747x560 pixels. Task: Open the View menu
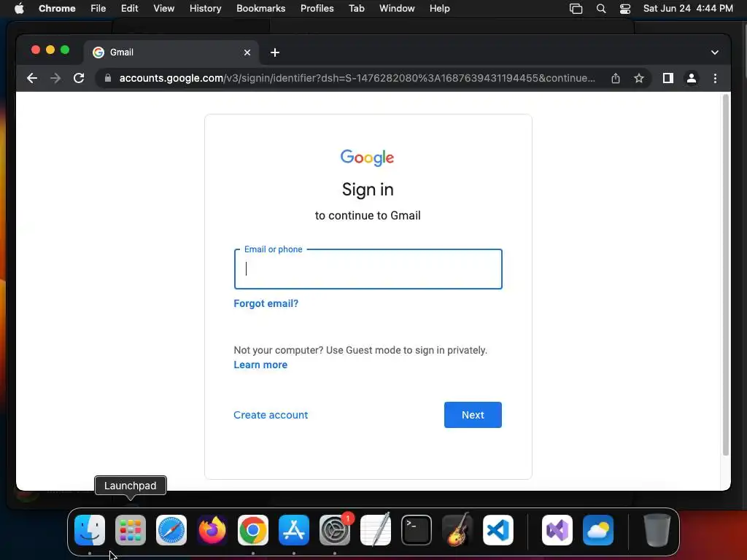click(x=163, y=9)
